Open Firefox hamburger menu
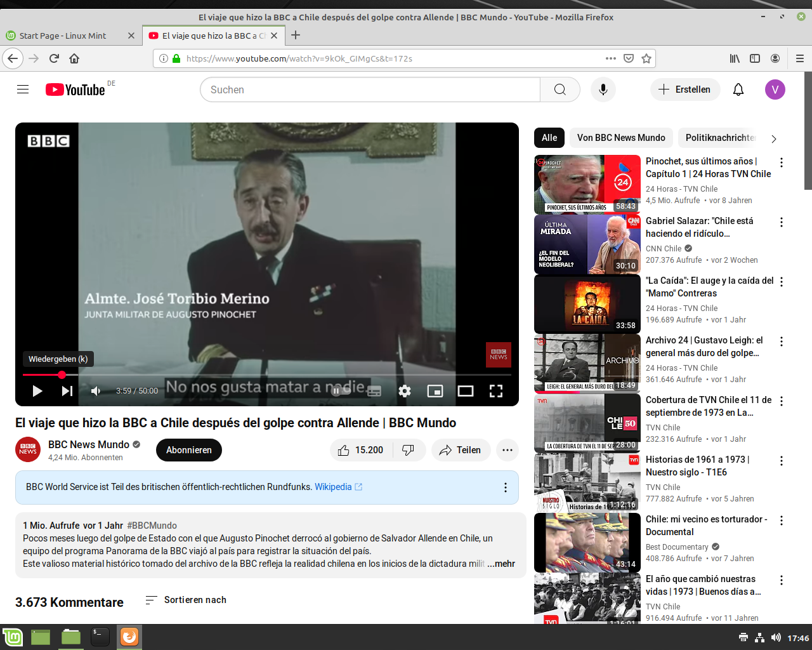Image resolution: width=812 pixels, height=650 pixels. pos(800,58)
